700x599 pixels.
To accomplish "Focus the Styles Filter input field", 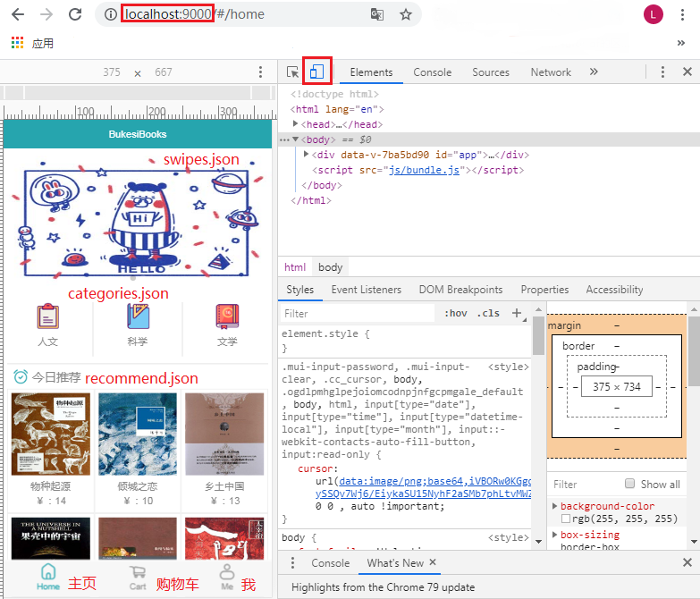I will 357,313.
